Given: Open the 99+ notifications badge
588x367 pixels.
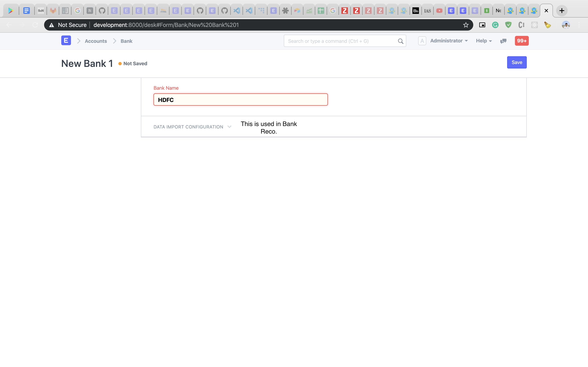Looking at the screenshot, I should click(522, 41).
